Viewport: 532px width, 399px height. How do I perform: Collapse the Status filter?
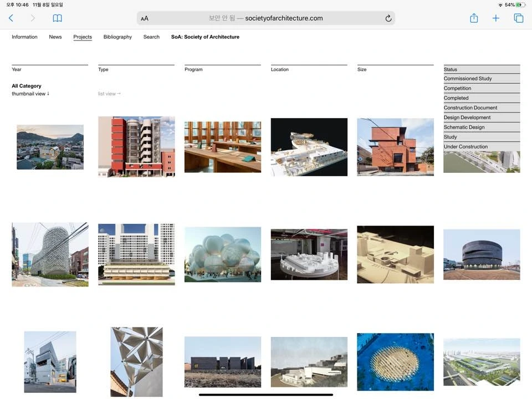coord(482,69)
